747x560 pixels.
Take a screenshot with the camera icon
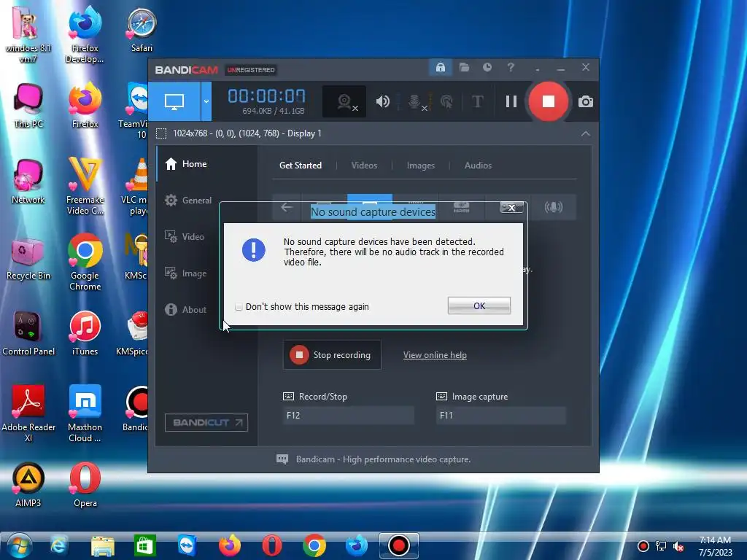click(x=586, y=101)
